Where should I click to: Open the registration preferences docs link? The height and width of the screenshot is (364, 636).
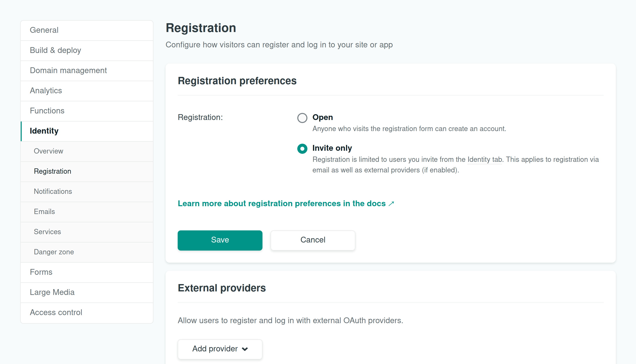[286, 204]
